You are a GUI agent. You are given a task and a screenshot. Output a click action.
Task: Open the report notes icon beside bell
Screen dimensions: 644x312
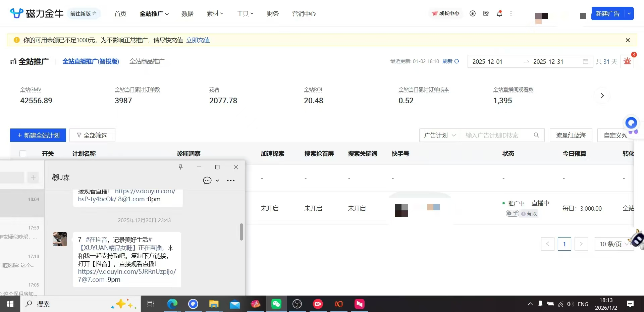coord(486,13)
